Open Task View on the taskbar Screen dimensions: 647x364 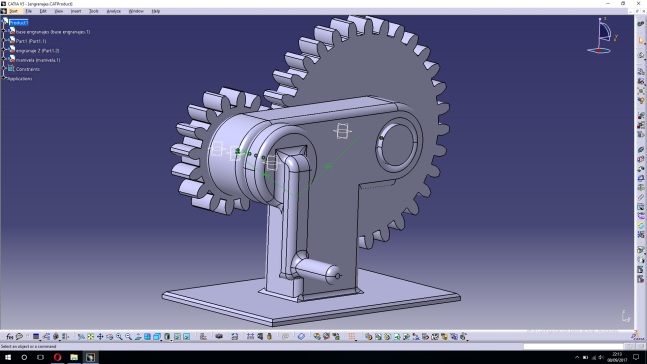tap(40, 357)
